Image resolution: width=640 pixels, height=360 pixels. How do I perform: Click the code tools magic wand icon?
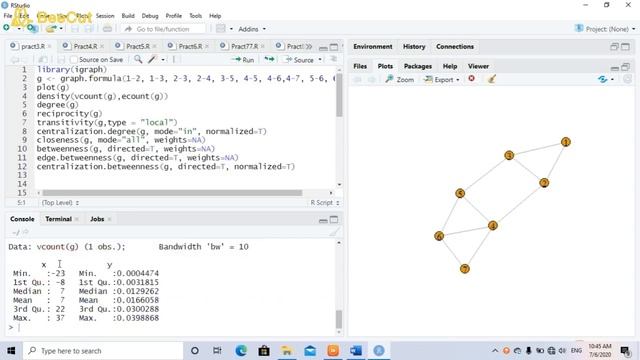[152, 60]
